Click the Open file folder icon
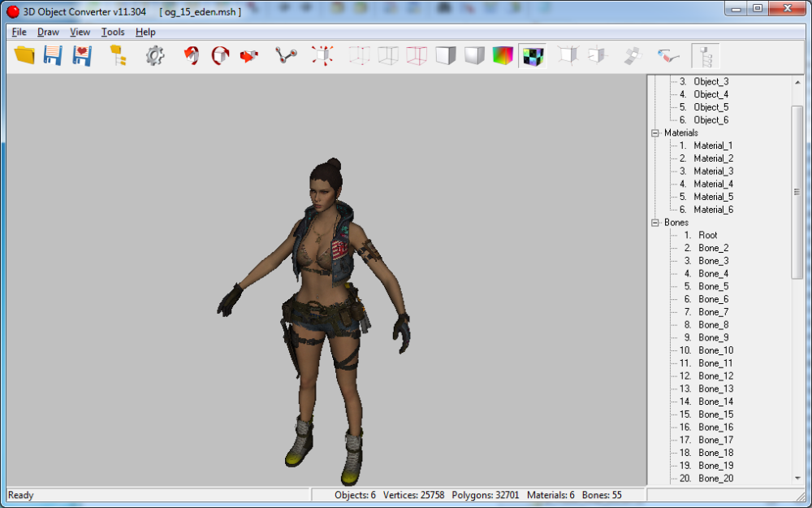812x508 pixels. 25,55
